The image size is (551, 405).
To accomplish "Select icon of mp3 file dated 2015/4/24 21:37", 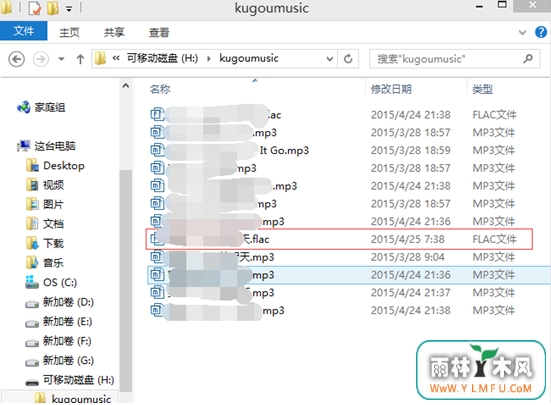I will click(157, 292).
